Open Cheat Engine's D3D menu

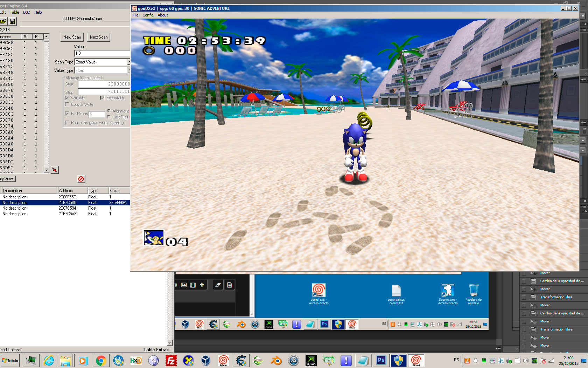(27, 12)
